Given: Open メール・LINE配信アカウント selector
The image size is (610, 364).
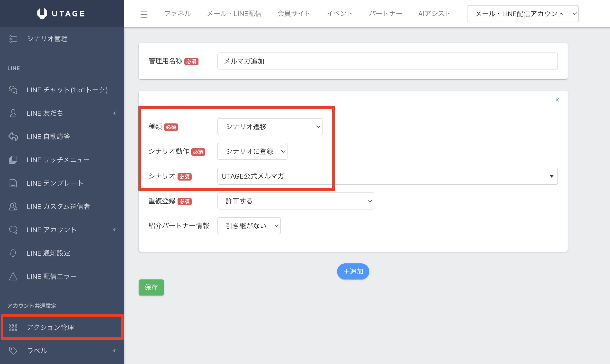Looking at the screenshot, I should (522, 14).
